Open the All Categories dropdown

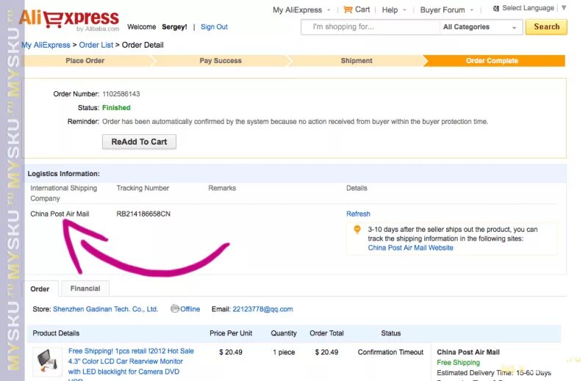pyautogui.click(x=481, y=27)
